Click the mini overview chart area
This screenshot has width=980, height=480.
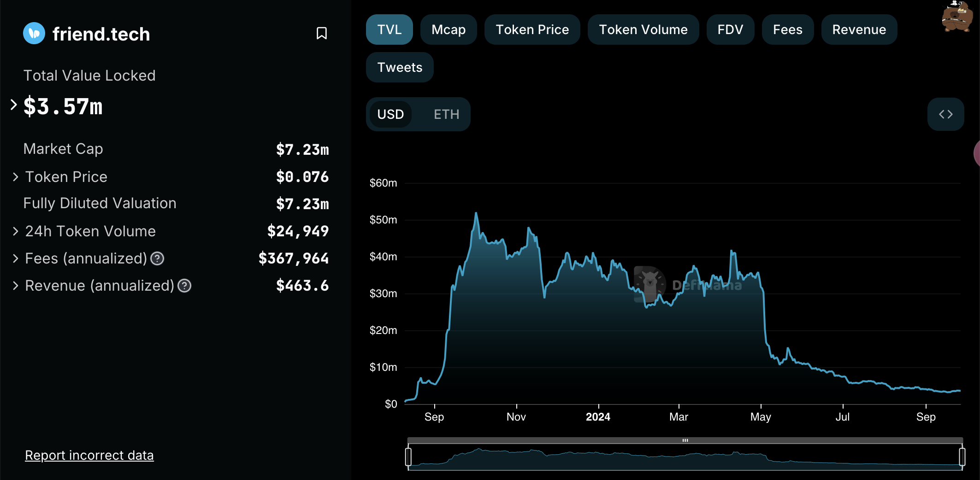tap(685, 457)
